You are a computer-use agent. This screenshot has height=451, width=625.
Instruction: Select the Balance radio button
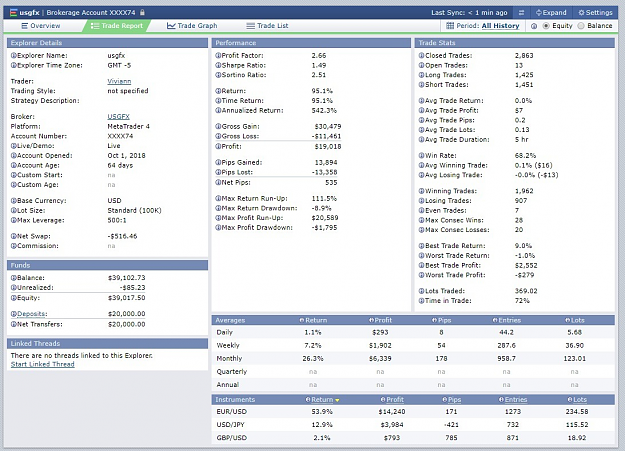pyautogui.click(x=581, y=26)
